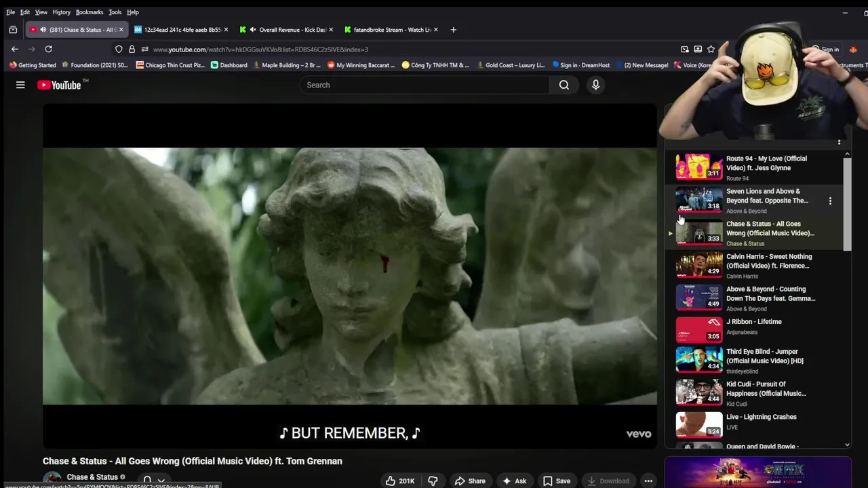Focus the YouTube search field
Image resolution: width=868 pixels, height=488 pixels.
point(425,85)
